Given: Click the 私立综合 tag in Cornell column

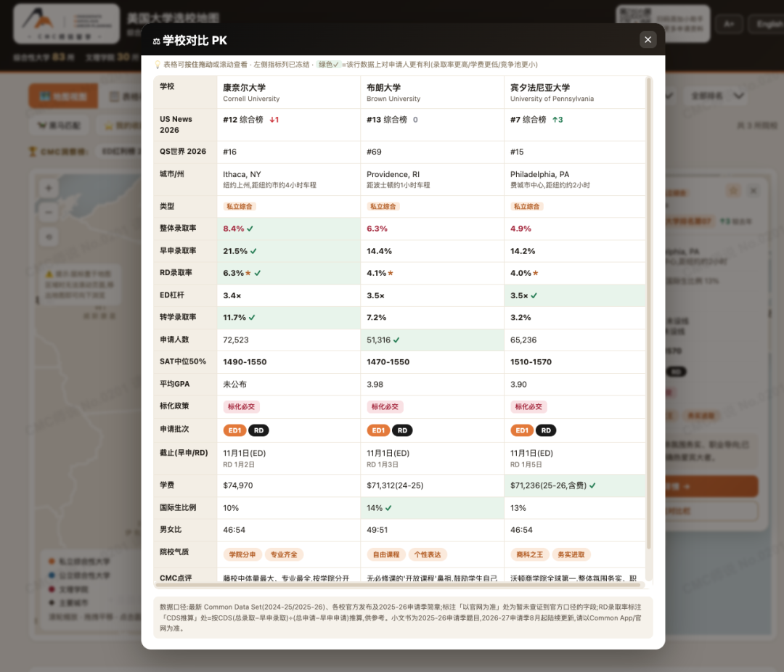Looking at the screenshot, I should (x=240, y=207).
